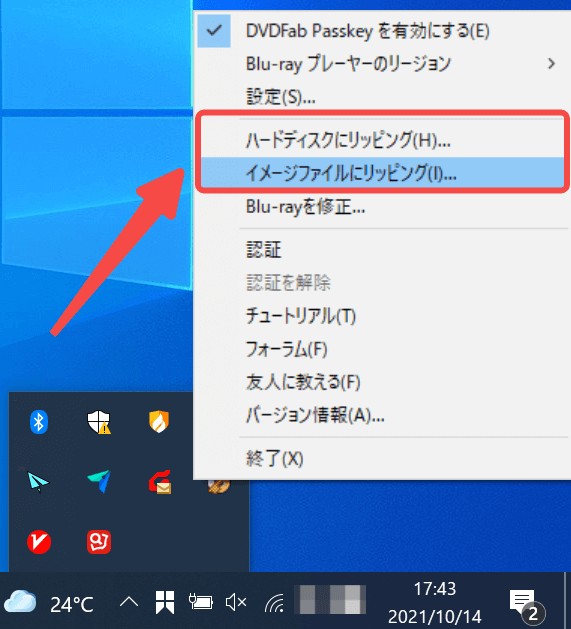Image resolution: width=571 pixels, height=629 pixels.
Task: Click the red mail envelope tray icon
Action: click(160, 481)
